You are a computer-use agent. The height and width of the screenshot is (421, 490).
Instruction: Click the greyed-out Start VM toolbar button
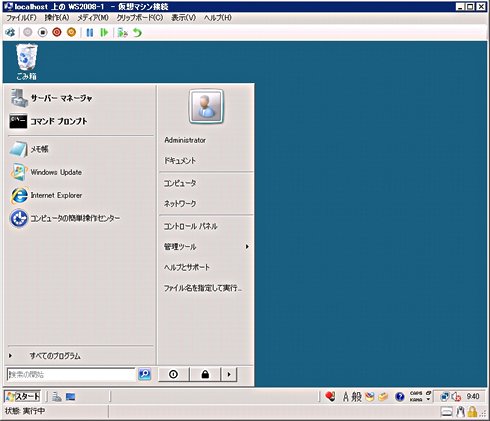coord(28,32)
